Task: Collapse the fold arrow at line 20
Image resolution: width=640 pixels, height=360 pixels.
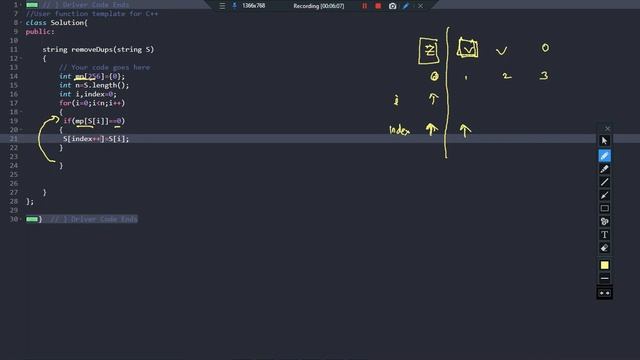Action: (x=21, y=130)
